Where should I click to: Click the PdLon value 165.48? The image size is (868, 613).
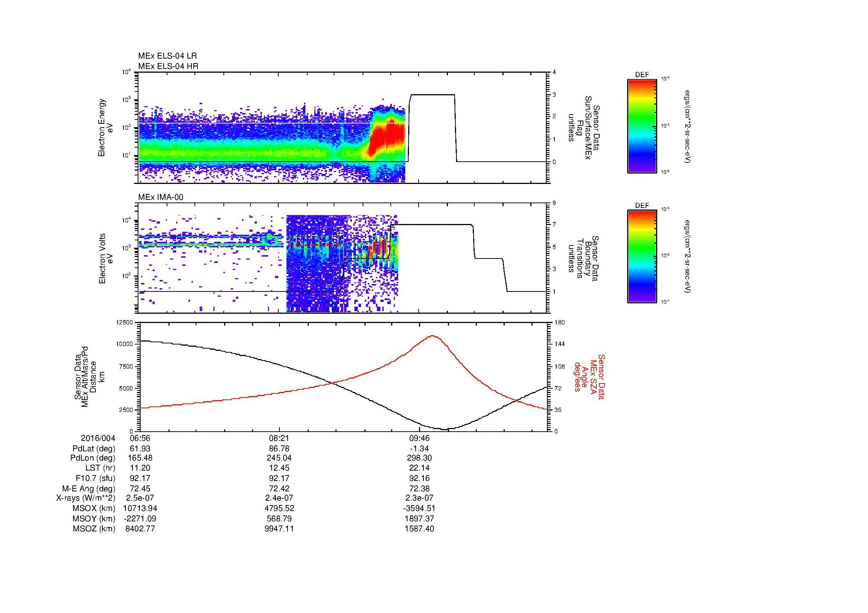click(x=140, y=458)
